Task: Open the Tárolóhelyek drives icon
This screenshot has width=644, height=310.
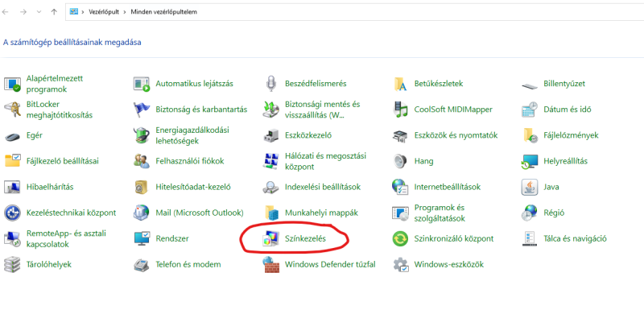Action: click(12, 264)
